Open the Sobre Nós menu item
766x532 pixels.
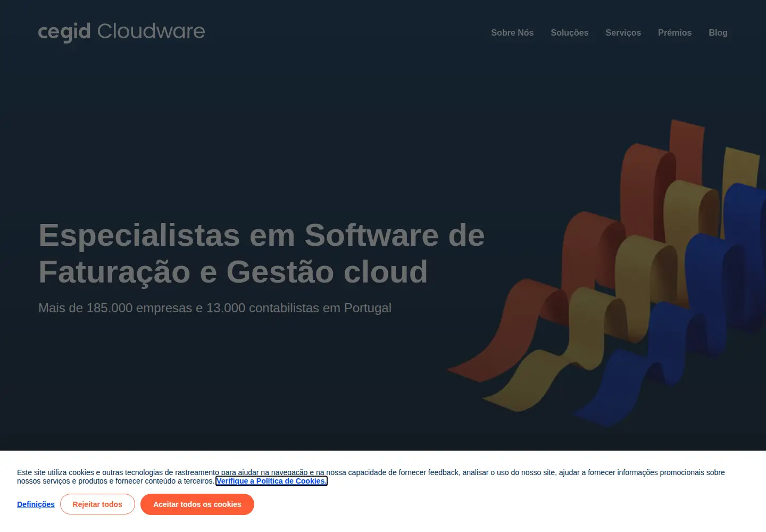[x=512, y=32]
